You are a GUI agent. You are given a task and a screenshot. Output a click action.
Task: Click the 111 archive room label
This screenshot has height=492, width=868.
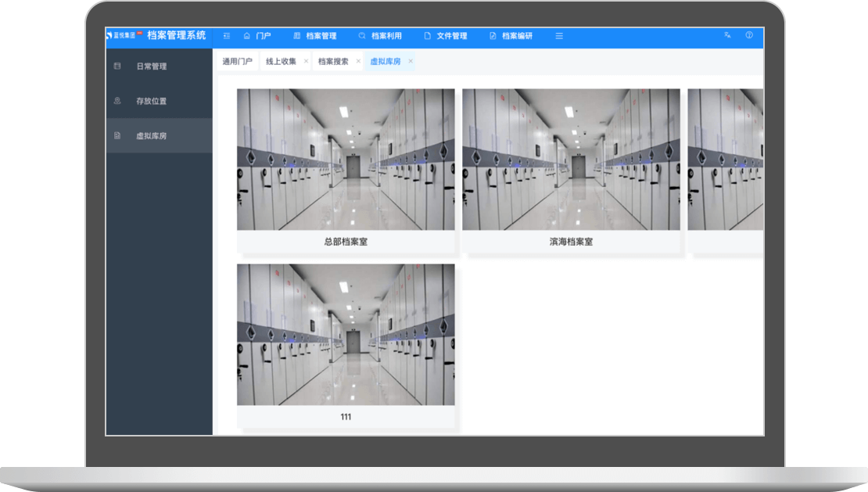tap(346, 417)
